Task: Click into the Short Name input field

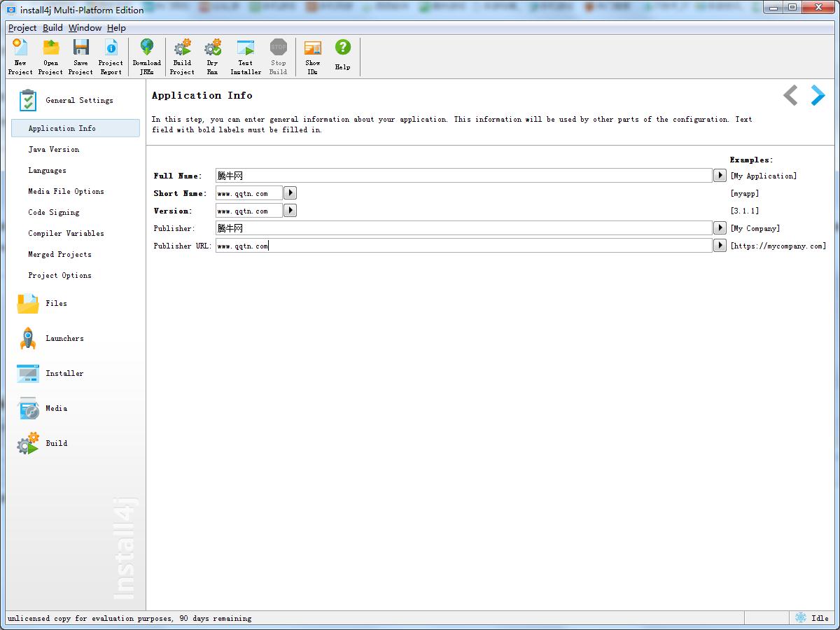Action: (x=249, y=193)
